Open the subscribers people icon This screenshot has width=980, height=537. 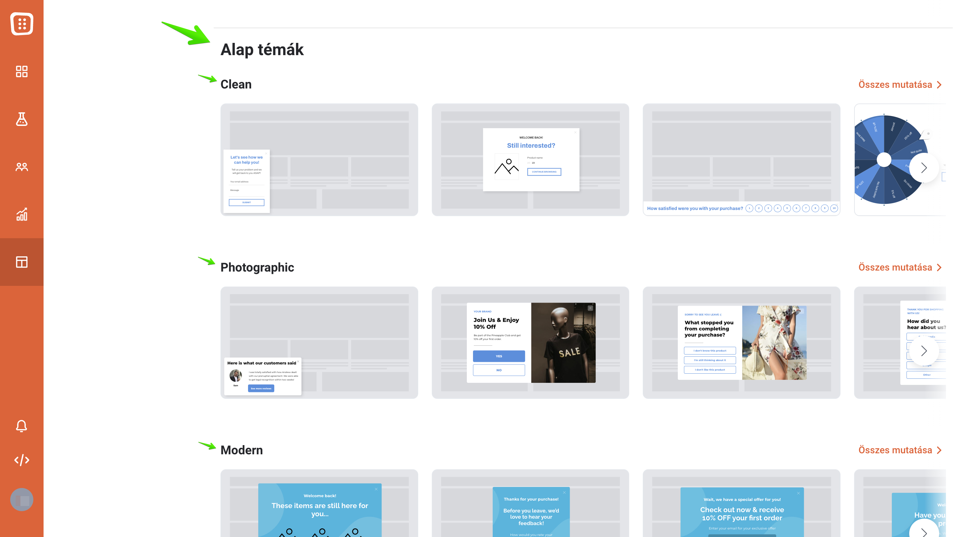tap(22, 167)
